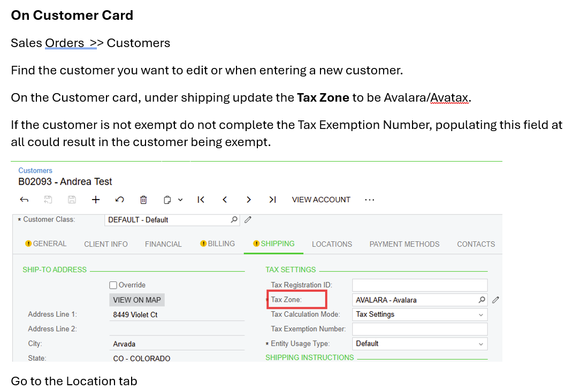This screenshot has height=389, width=588.
Task: Click VIEW ACCOUNT button
Action: tap(321, 200)
